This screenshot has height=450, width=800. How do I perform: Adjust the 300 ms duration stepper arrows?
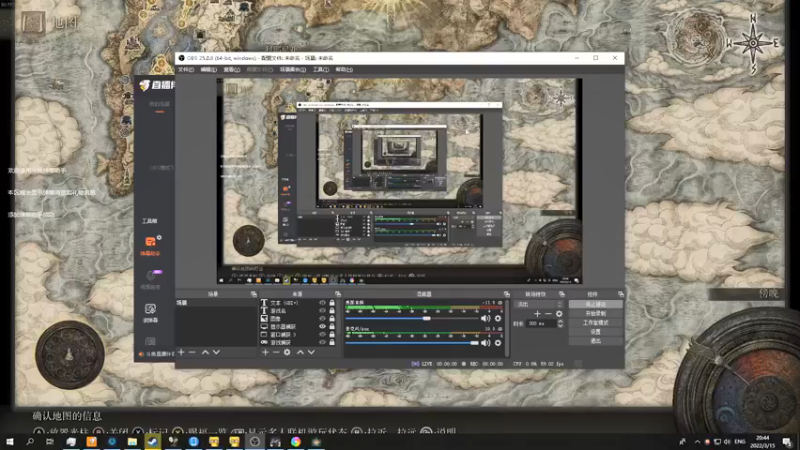click(x=560, y=323)
